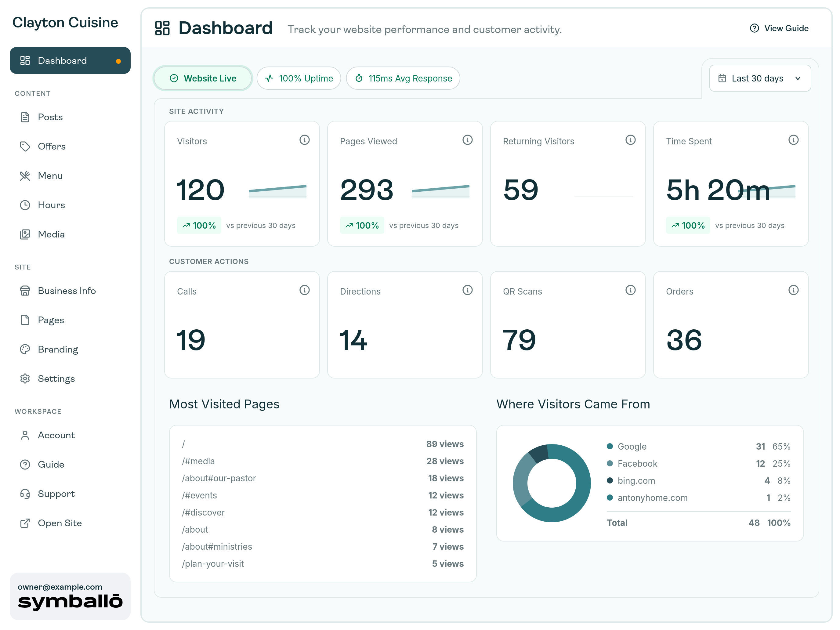Click the Pages file icon
This screenshot has height=630, width=840.
(x=25, y=320)
